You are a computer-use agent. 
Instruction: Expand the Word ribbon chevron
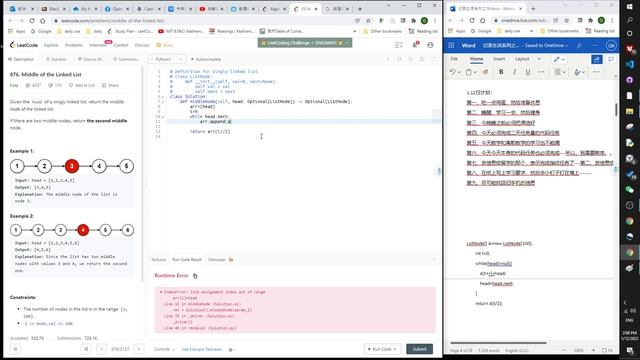(615, 76)
